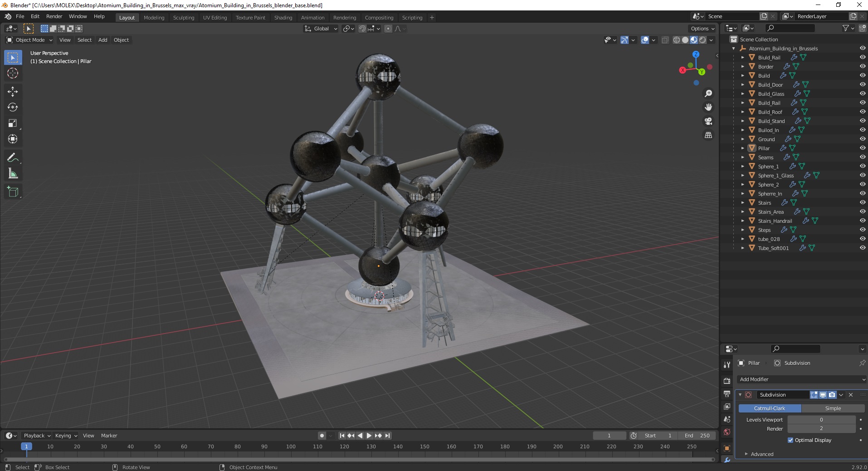Activate the Move tool

pos(13,91)
